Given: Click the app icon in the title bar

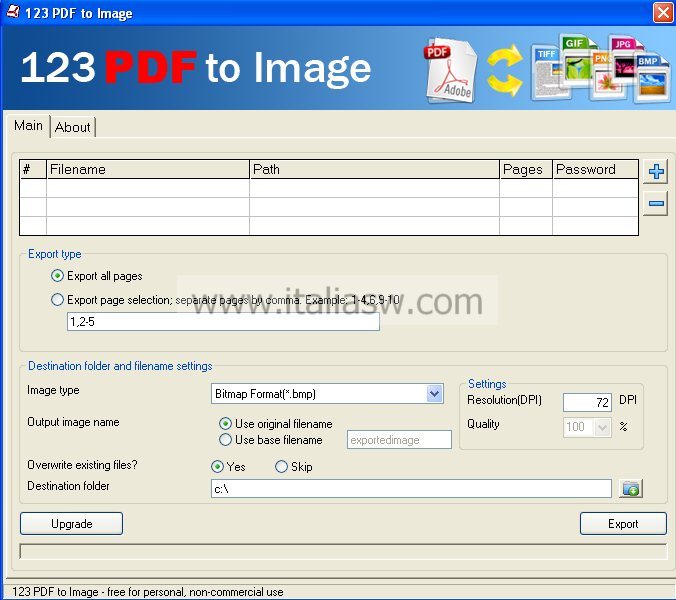Looking at the screenshot, I should pyautogui.click(x=13, y=12).
